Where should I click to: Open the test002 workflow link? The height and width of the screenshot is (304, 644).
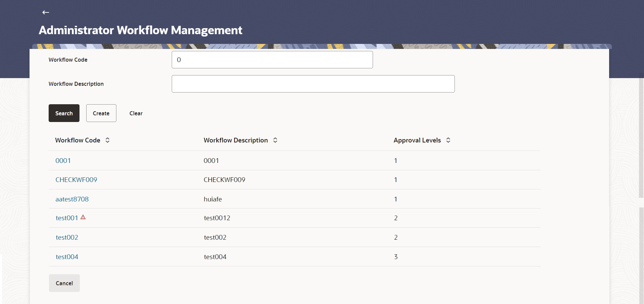[67, 237]
